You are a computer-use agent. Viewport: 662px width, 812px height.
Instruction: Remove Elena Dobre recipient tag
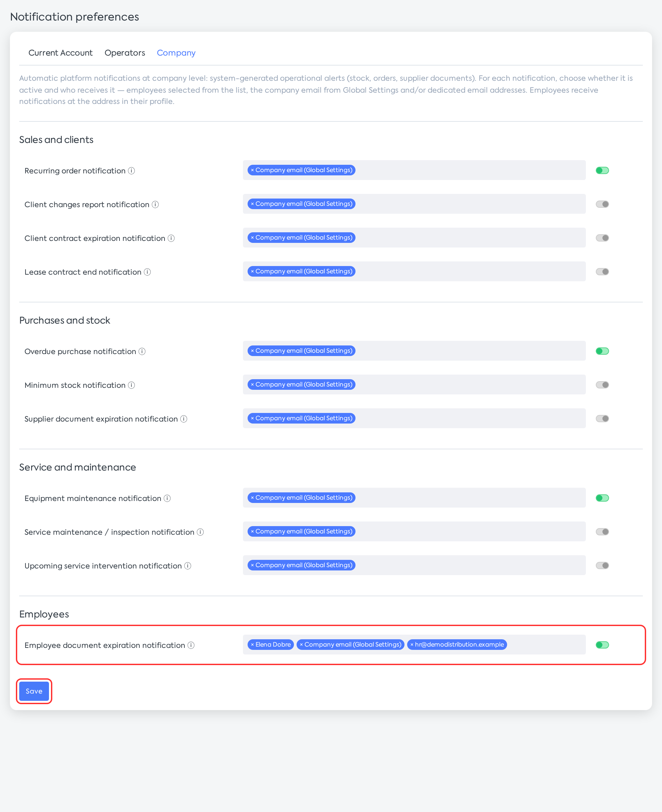253,645
